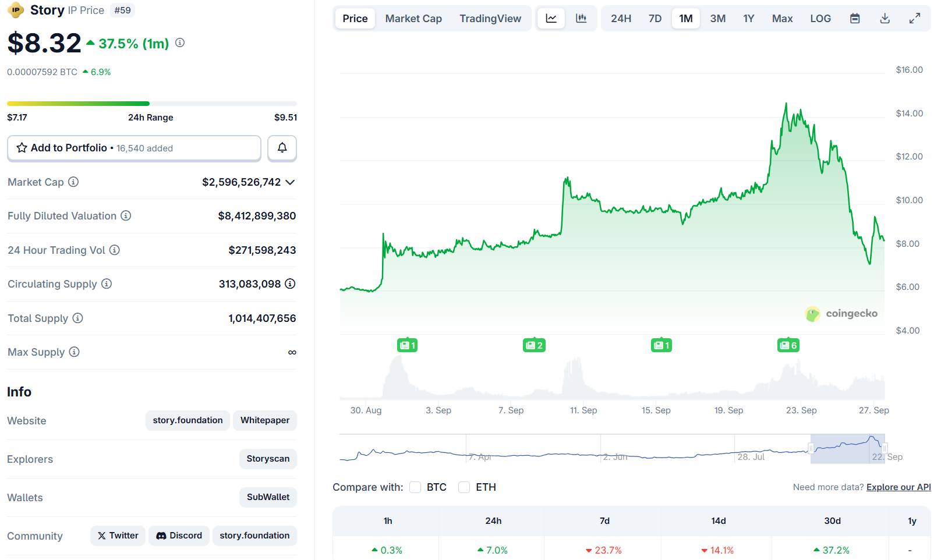Click the 23.7% 7d change value
The image size is (941, 560).
coord(604,550)
